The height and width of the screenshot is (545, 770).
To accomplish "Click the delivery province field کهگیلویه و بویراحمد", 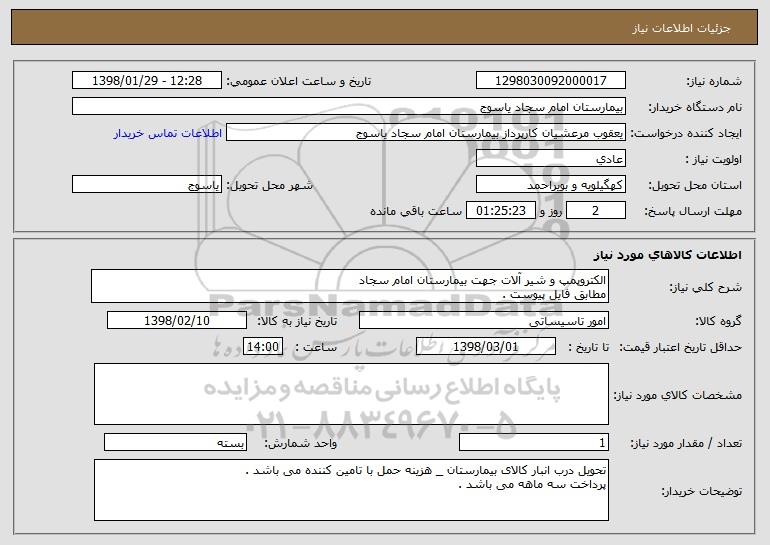I will (551, 185).
